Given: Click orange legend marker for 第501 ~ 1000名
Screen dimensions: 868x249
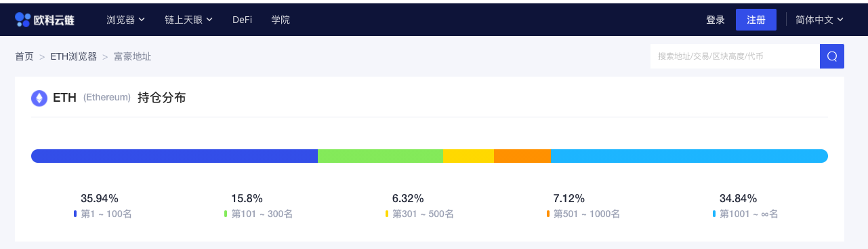Looking at the screenshot, I should click(548, 214).
